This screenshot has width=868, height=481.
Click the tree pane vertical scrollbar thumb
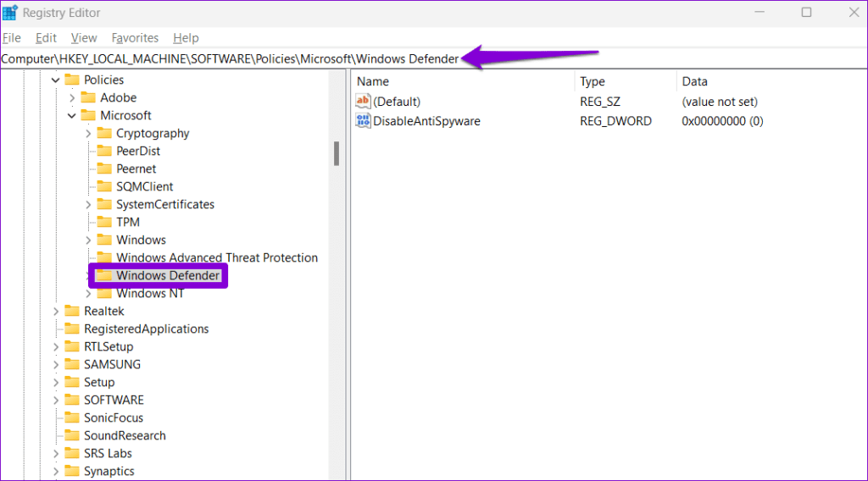[337, 153]
